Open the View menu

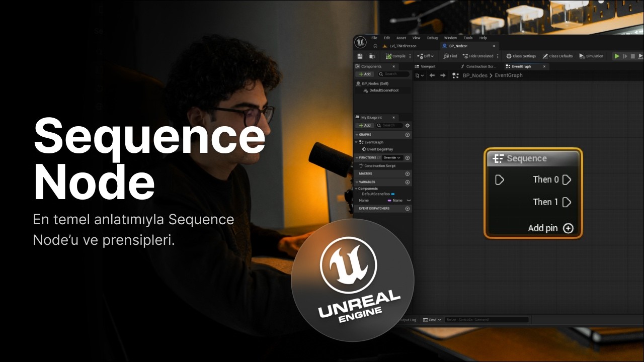point(416,38)
